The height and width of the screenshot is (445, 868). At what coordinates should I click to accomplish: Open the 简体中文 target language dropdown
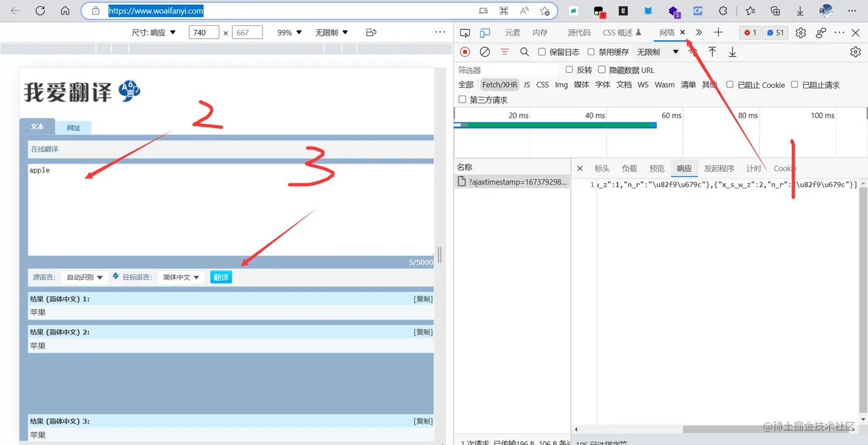point(181,277)
